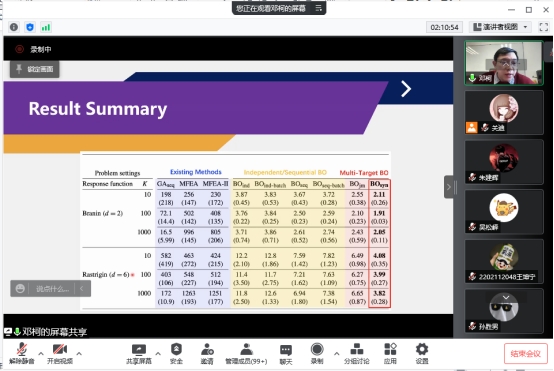Turn on camera via 开启视频
The height and width of the screenshot is (371, 554).
(x=60, y=353)
